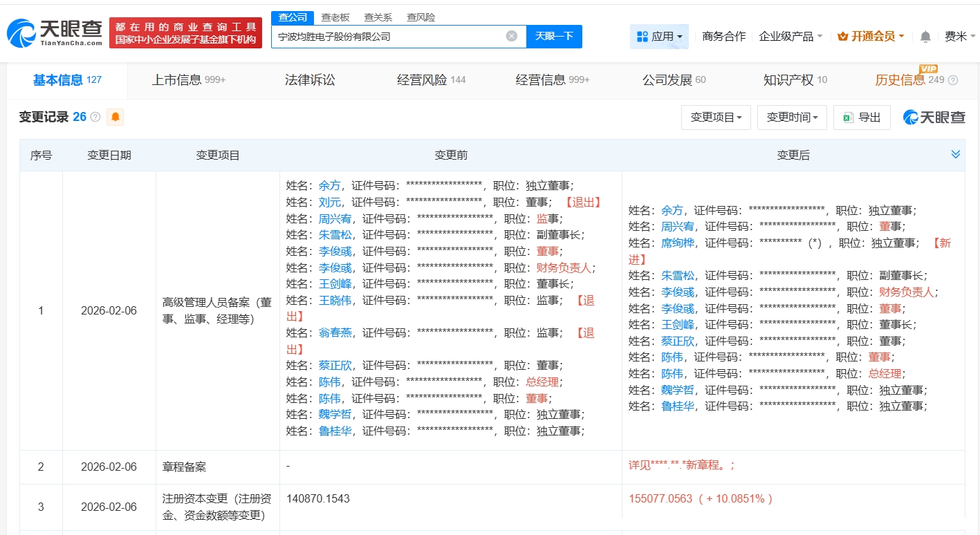Click 天眼一下 search button
This screenshot has height=535, width=980.
tap(554, 36)
